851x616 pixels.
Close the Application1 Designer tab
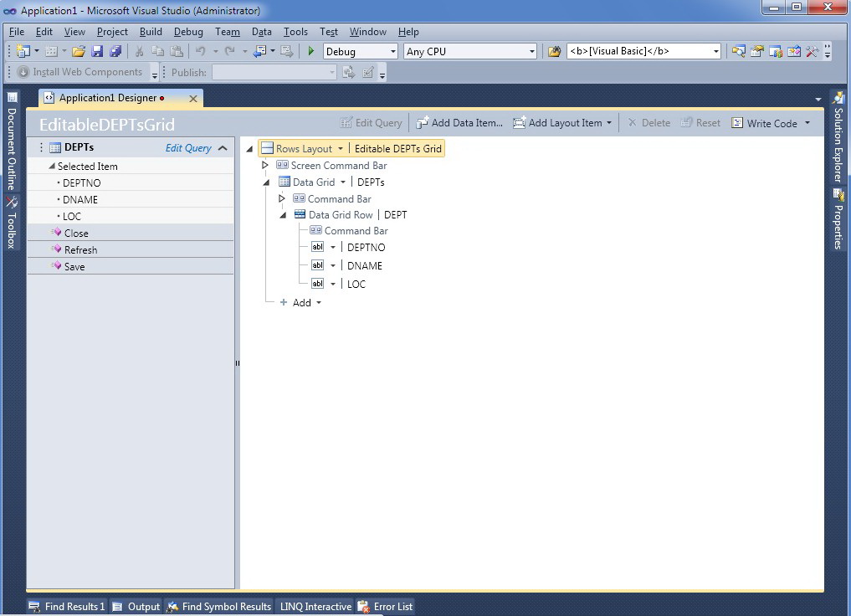(x=192, y=98)
